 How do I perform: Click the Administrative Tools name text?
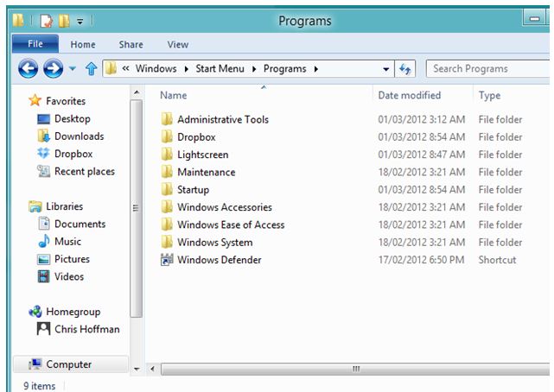pos(223,120)
